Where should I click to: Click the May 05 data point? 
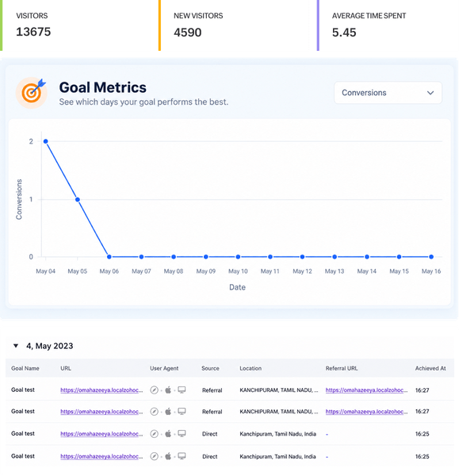tap(78, 199)
